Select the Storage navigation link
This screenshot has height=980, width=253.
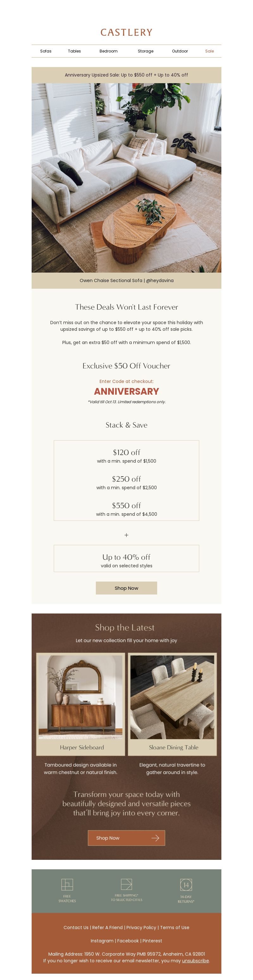146,51
